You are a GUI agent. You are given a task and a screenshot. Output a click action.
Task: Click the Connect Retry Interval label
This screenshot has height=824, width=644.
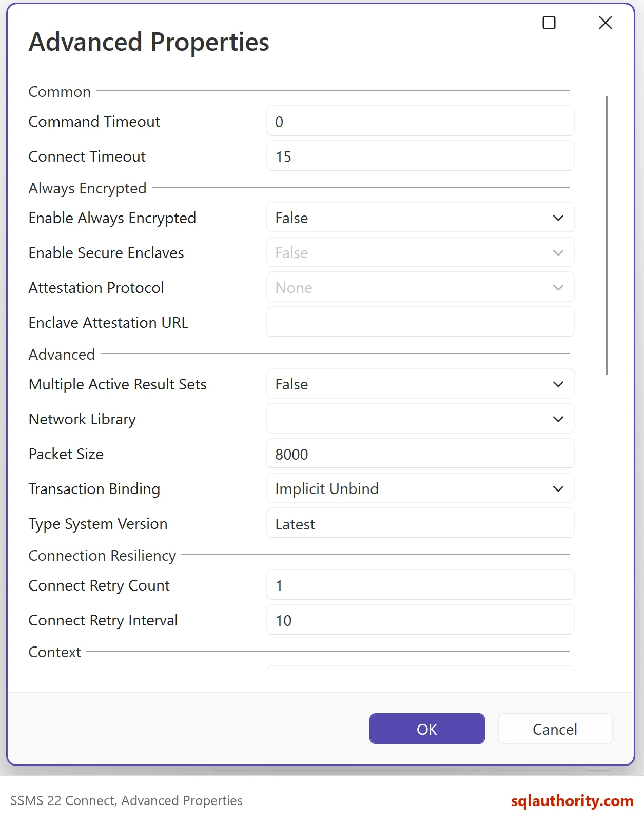[x=103, y=620]
